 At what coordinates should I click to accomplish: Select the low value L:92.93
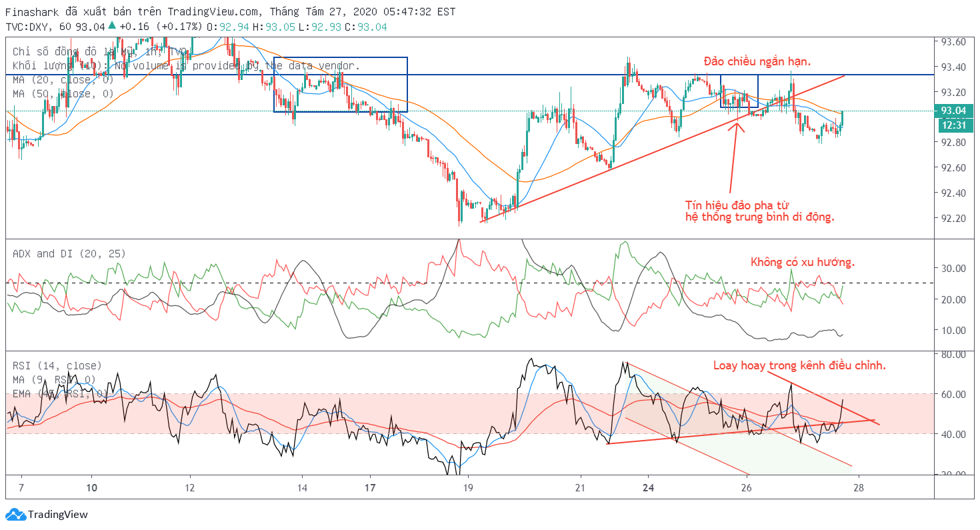click(320, 27)
